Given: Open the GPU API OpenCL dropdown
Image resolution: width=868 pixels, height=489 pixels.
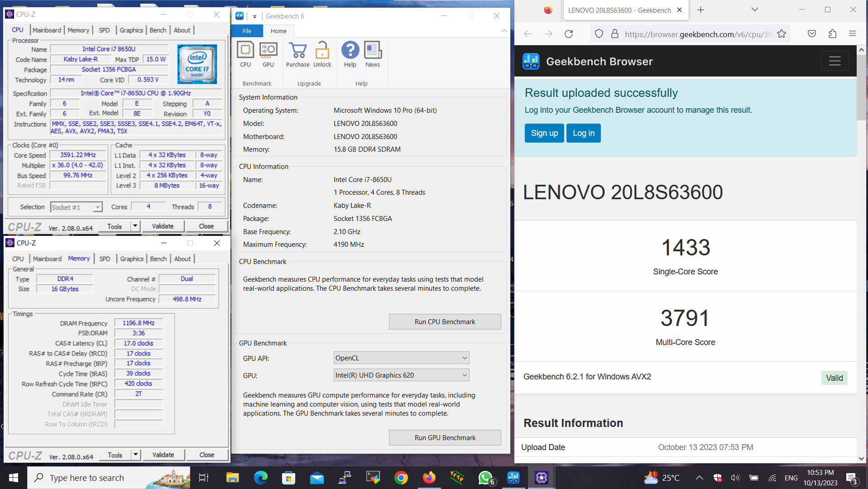Looking at the screenshot, I should coord(401,358).
